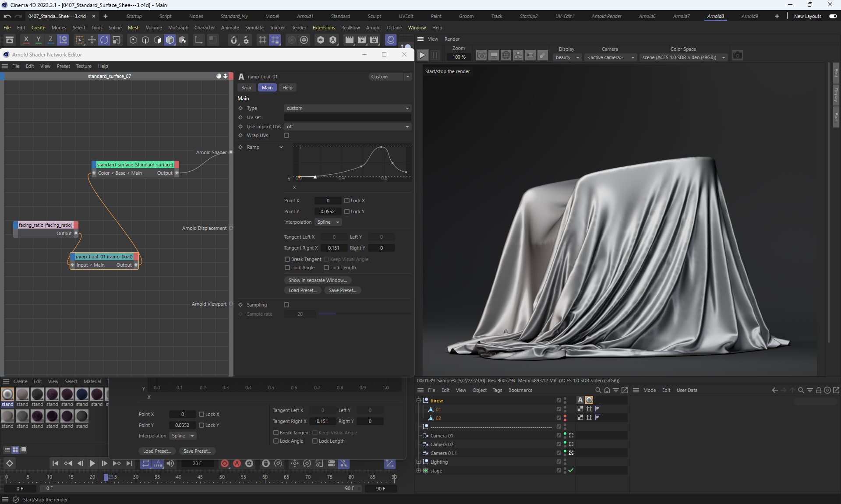The image size is (841, 504).
Task: Click the Load Preset button in shader editor
Action: click(x=302, y=290)
